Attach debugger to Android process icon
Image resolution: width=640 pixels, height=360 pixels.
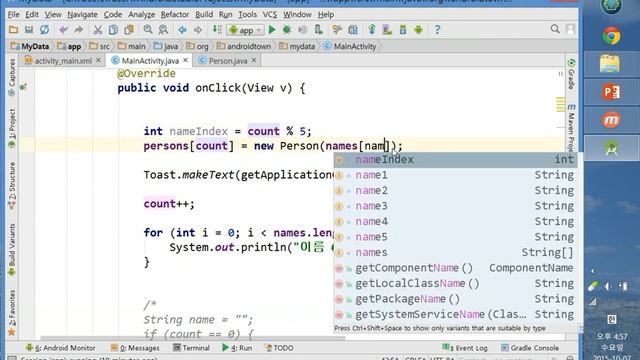(318, 30)
